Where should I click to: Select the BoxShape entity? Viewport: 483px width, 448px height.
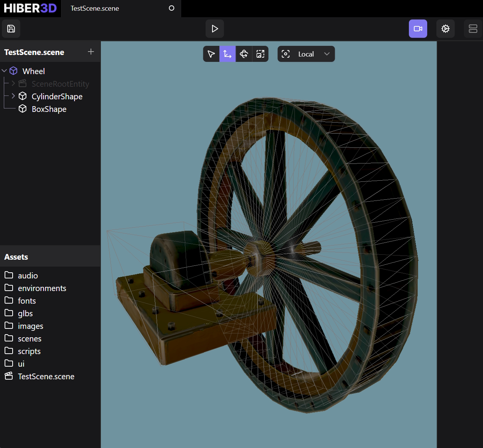click(x=49, y=109)
